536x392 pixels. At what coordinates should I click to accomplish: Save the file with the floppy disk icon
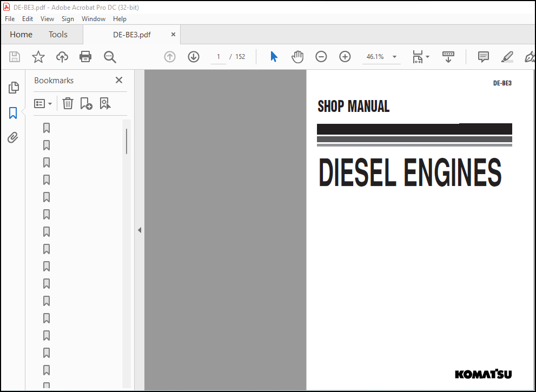coord(15,57)
